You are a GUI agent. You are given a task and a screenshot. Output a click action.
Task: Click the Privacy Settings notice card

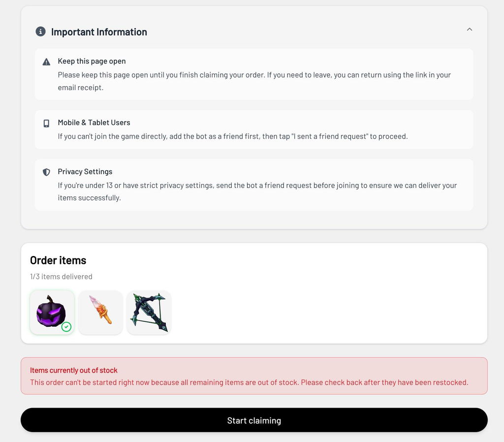click(254, 185)
